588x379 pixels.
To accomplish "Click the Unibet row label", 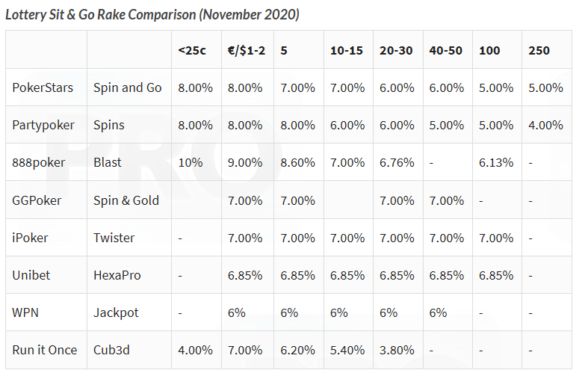I will coord(31,275).
